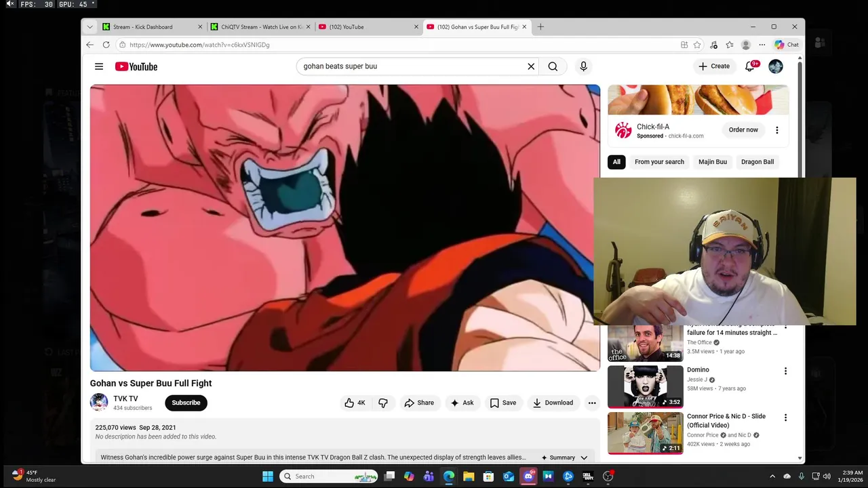Image resolution: width=868 pixels, height=488 pixels.
Task: Open the Edge profile icon
Action: coord(746,45)
